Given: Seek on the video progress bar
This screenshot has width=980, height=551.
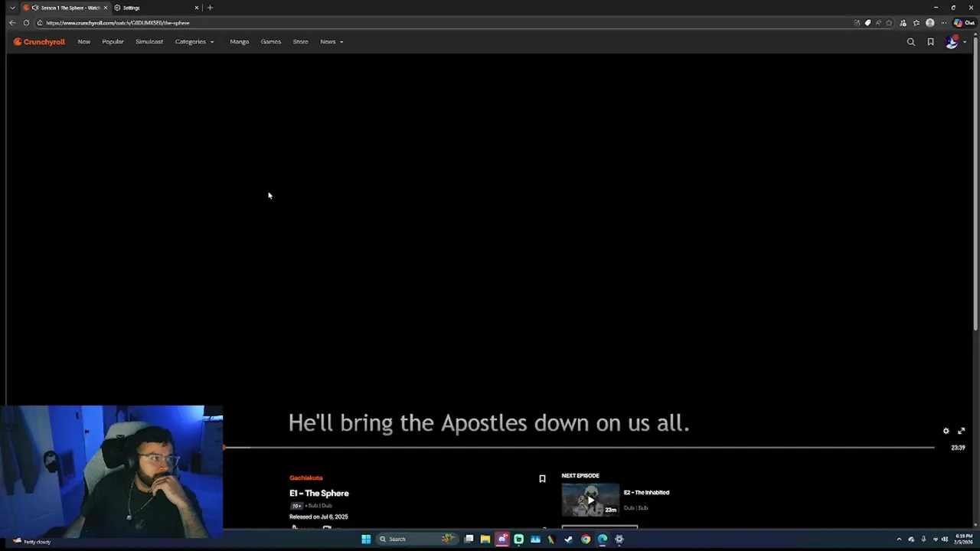Looking at the screenshot, I should click(579, 447).
